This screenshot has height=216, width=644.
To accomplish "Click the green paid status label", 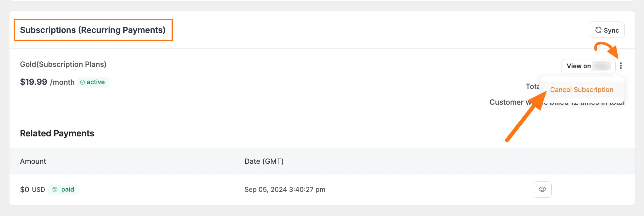I will pos(68,190).
